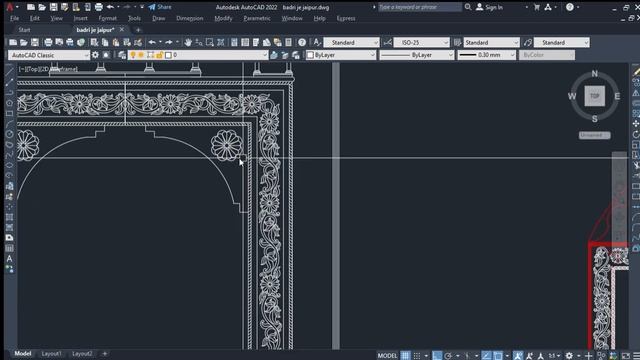Screen dimensions: 640x360
Task: Click the Dimension Style icon beside ISO-25
Action: (387, 42)
